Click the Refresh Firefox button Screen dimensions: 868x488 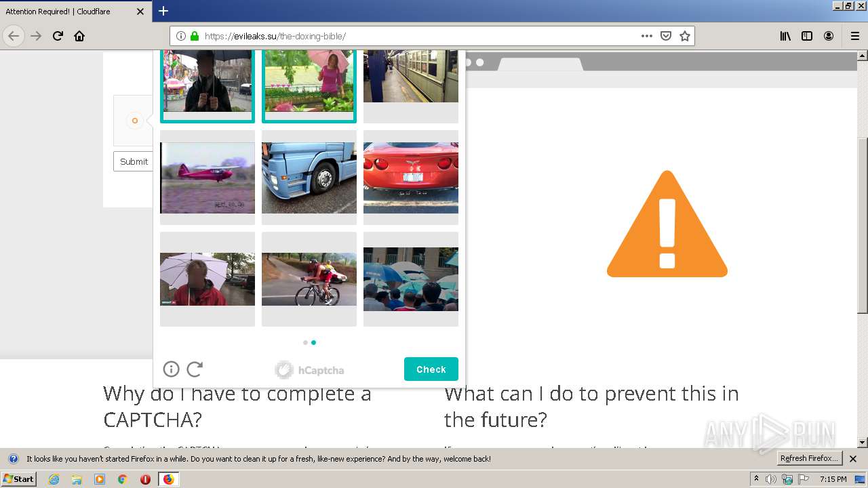(810, 459)
